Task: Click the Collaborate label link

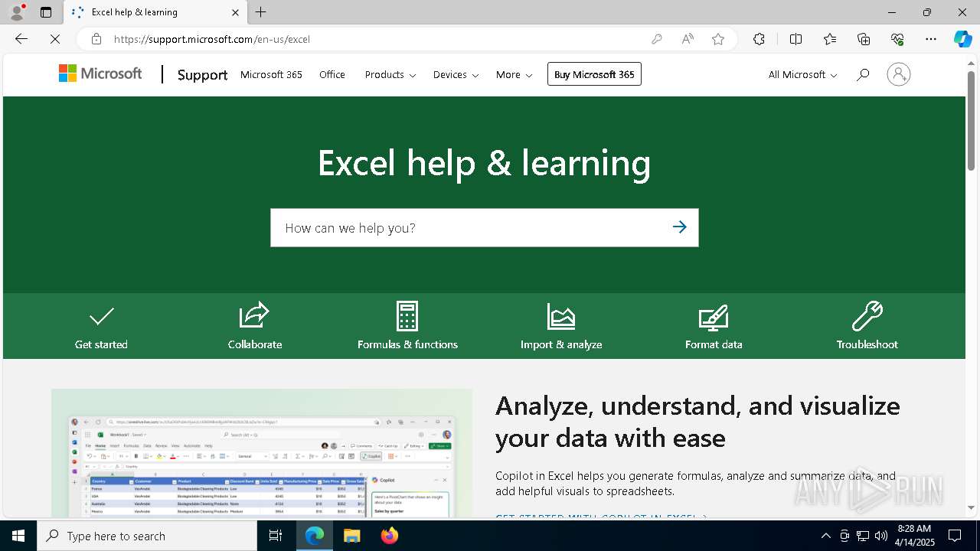Action: point(255,344)
